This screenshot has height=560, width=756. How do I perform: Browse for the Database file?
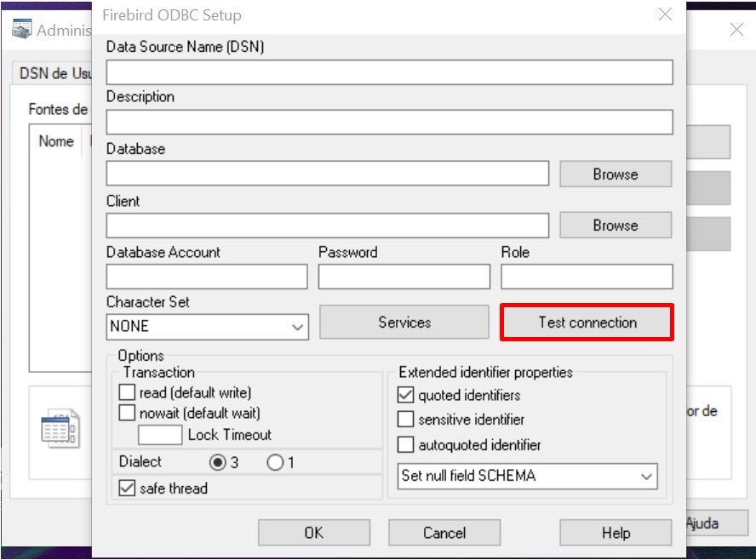click(616, 174)
